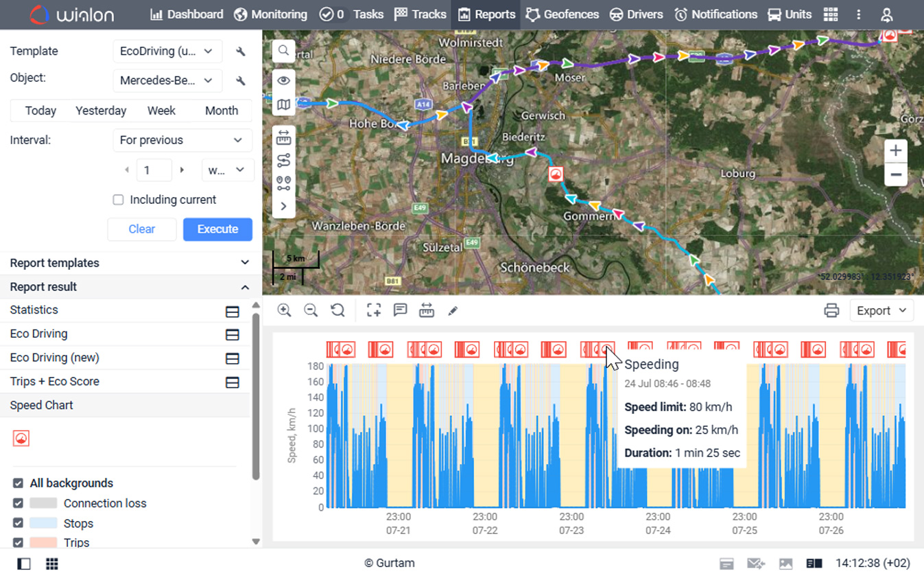Open the Tasks tab
The image size is (924, 578).
pyautogui.click(x=351, y=14)
